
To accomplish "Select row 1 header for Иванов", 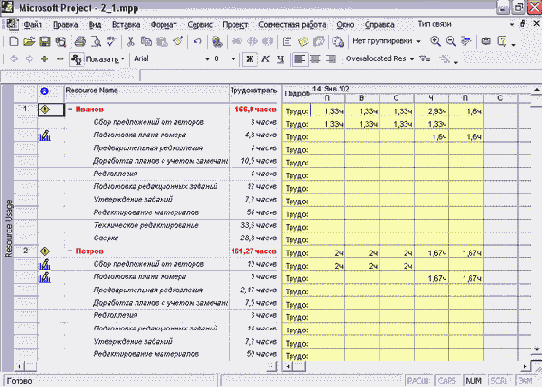I will tap(26, 109).
